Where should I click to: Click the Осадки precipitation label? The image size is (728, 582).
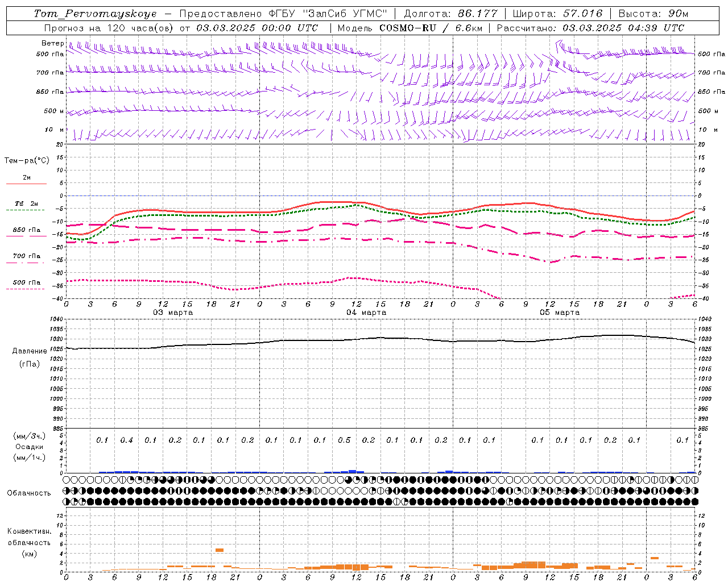[30, 447]
